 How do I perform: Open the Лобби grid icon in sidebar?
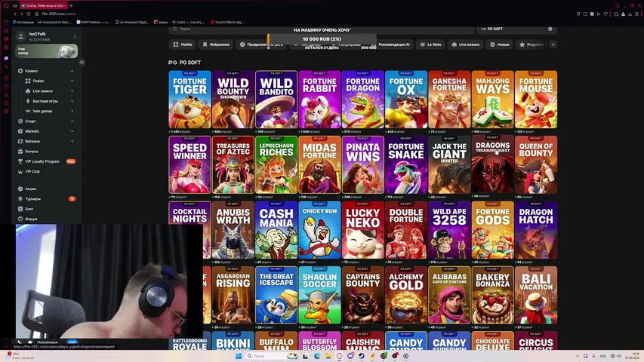(28, 81)
